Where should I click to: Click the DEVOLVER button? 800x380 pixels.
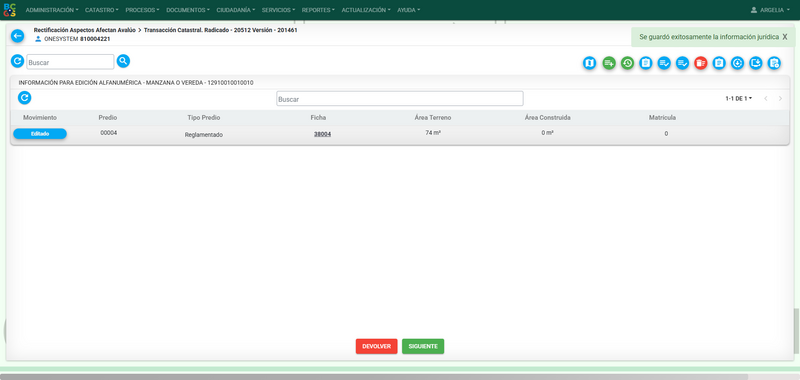(377, 346)
